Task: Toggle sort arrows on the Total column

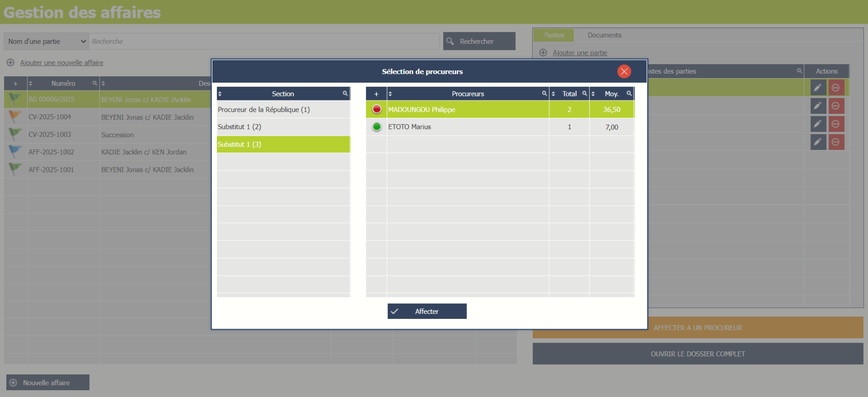Action: [553, 94]
